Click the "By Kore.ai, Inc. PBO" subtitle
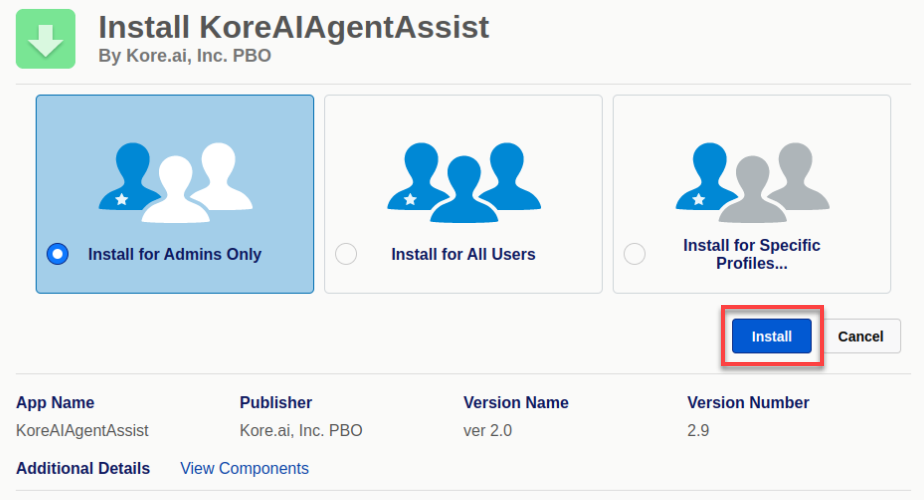 (184, 56)
